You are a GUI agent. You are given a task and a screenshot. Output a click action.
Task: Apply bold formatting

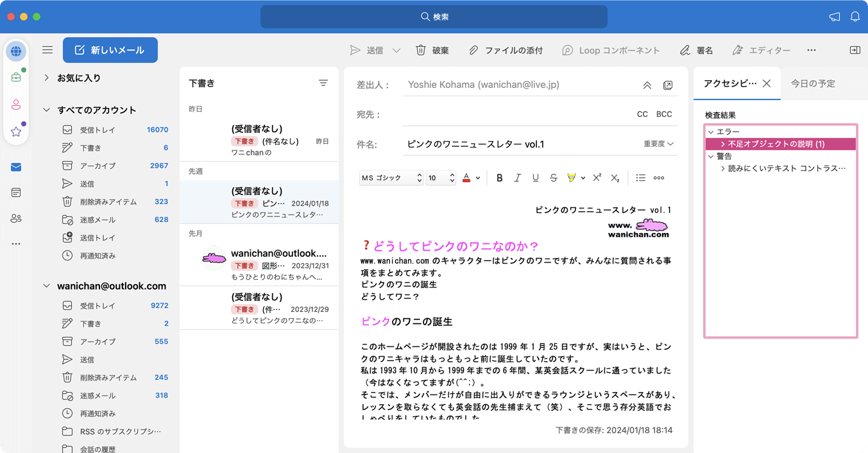click(x=500, y=178)
